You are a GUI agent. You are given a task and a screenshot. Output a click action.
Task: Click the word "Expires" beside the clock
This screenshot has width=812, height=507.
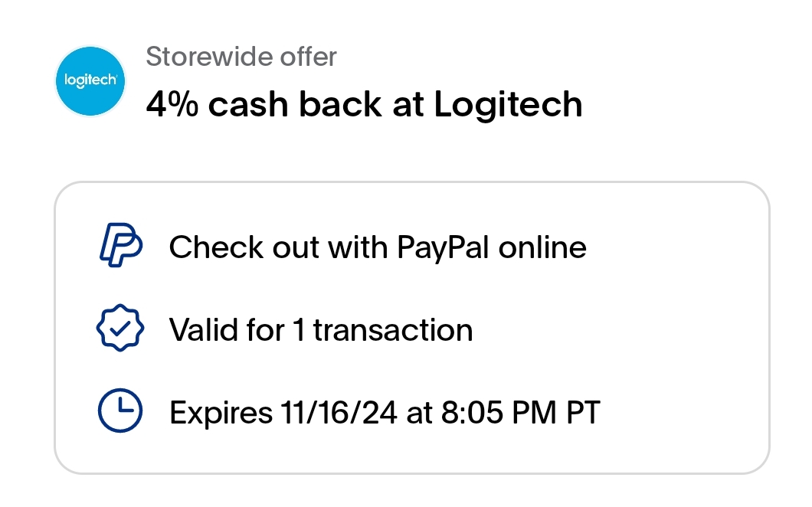[x=217, y=413]
